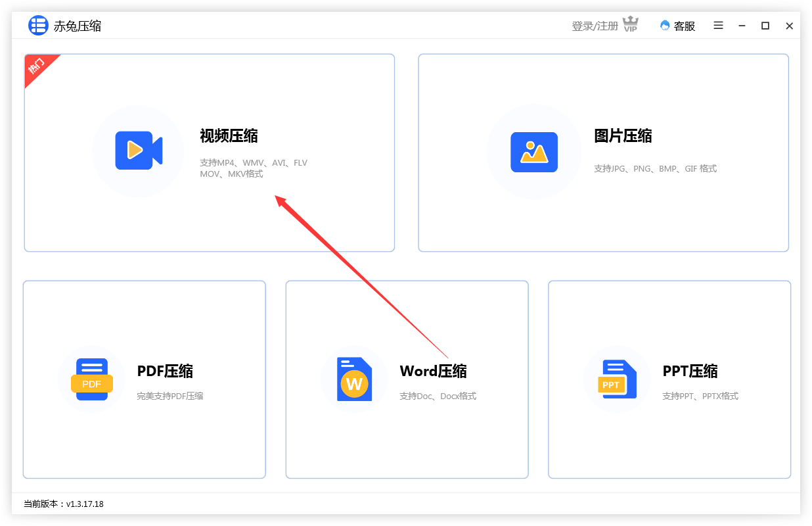Image resolution: width=812 pixels, height=526 pixels.
Task: Open the hamburger menu in title bar
Action: click(x=719, y=26)
